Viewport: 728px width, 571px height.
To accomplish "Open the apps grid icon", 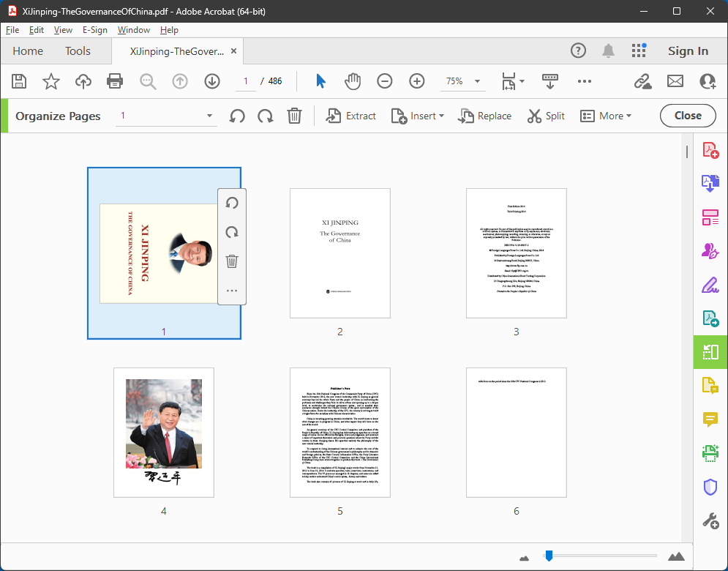I will click(639, 51).
